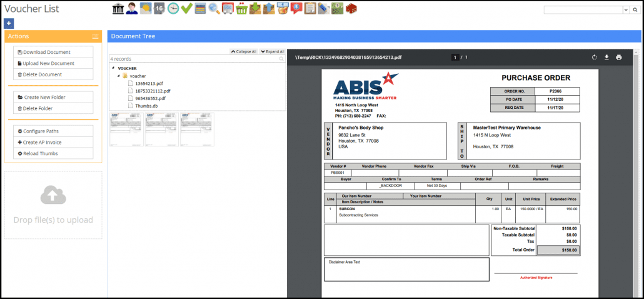
Task: Click the red brick wall icon
Action: (351, 8)
